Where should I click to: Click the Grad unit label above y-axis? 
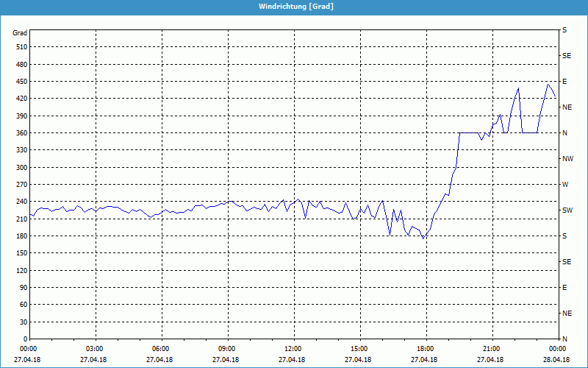coord(20,33)
